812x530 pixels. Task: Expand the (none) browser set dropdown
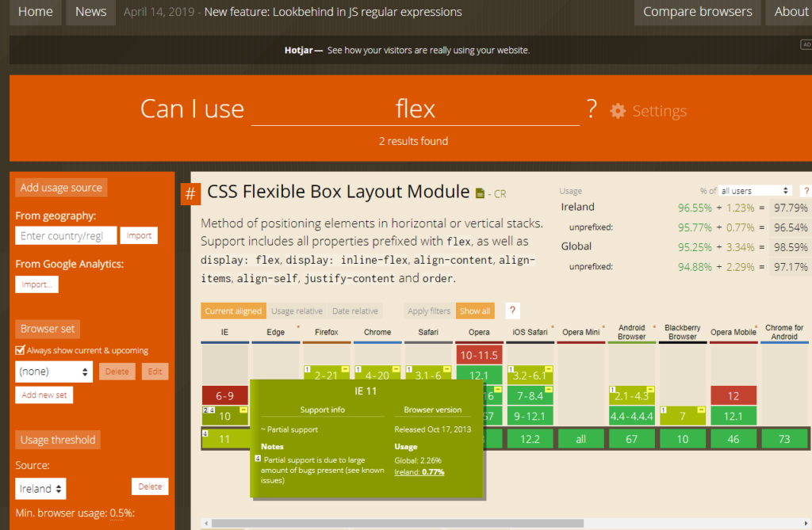[54, 372]
